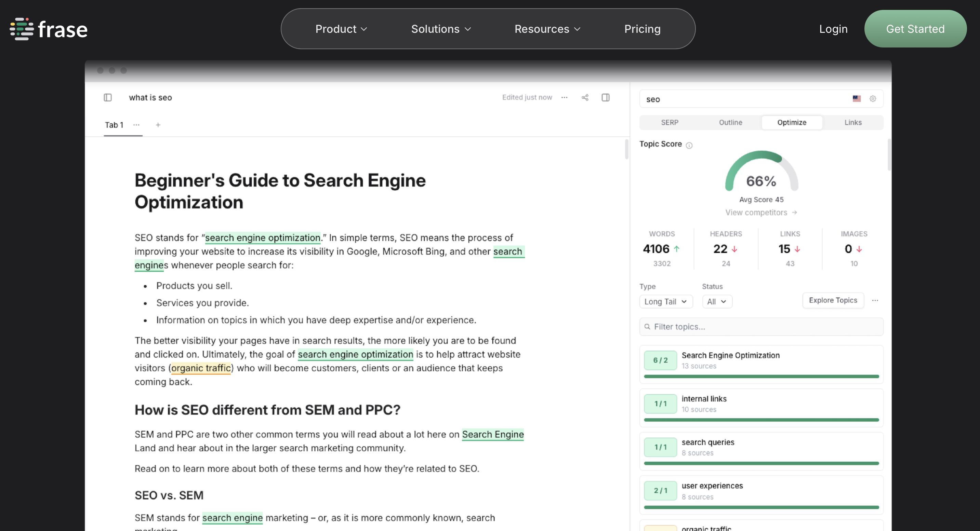Click the Beginner's Guide main heading

[280, 191]
